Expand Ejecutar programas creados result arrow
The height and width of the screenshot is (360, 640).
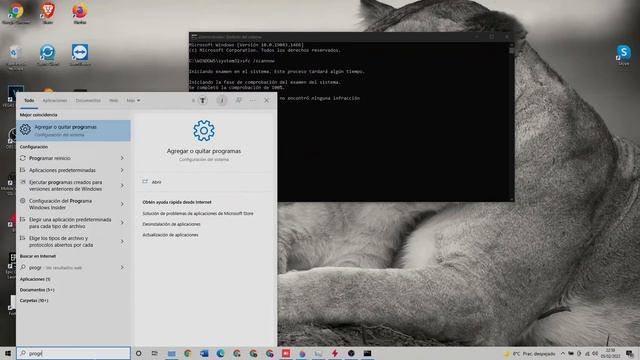pyautogui.click(x=122, y=186)
